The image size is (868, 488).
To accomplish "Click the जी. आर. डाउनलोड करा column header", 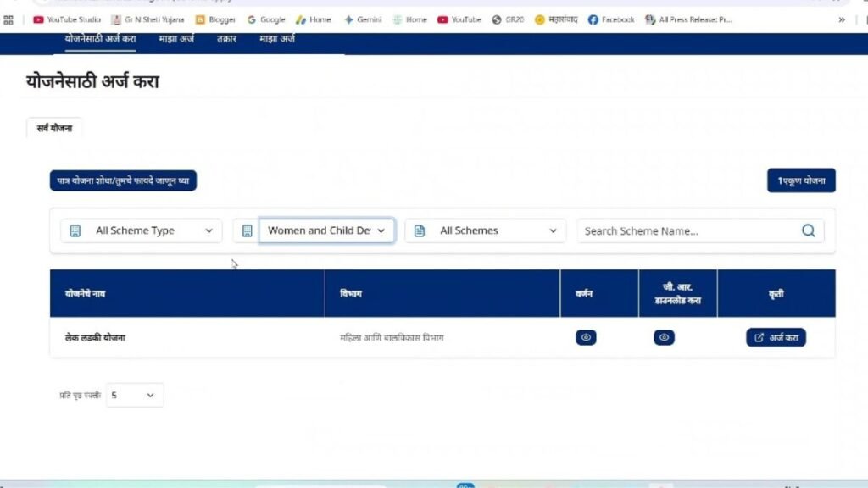I will [677, 294].
